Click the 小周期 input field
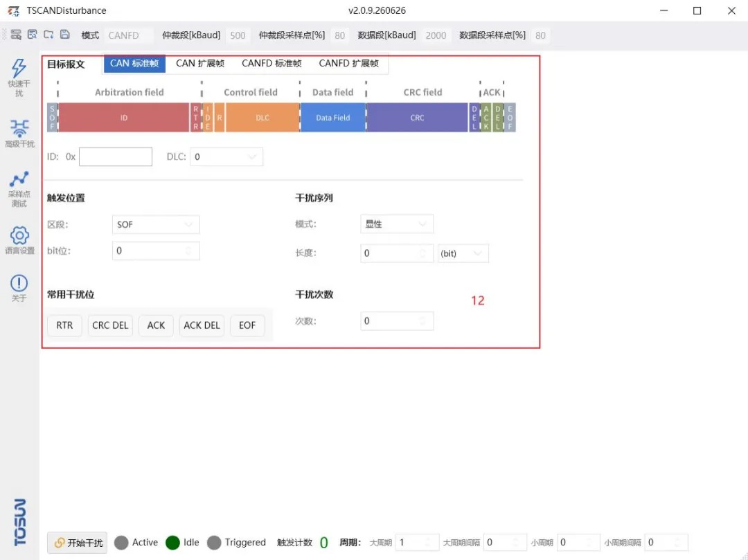 (x=578, y=543)
